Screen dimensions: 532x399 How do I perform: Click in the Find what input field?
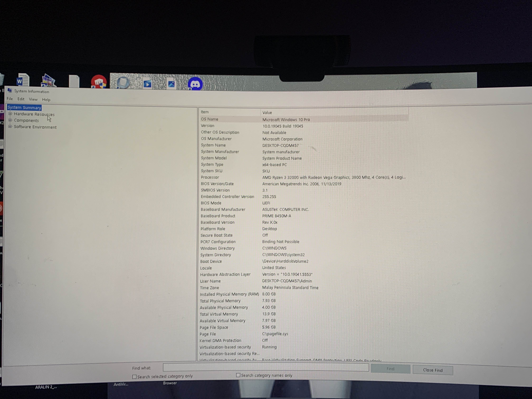[x=266, y=367]
